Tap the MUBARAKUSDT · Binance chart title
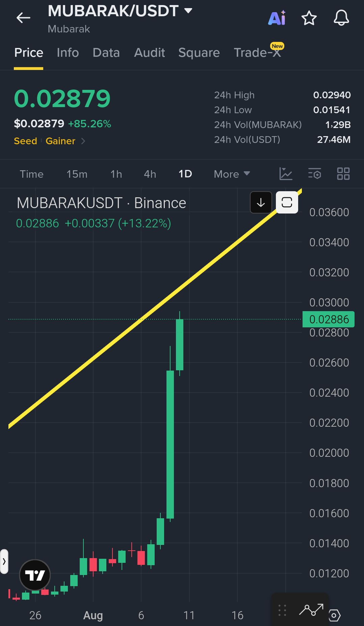The image size is (364, 626). coord(101,203)
